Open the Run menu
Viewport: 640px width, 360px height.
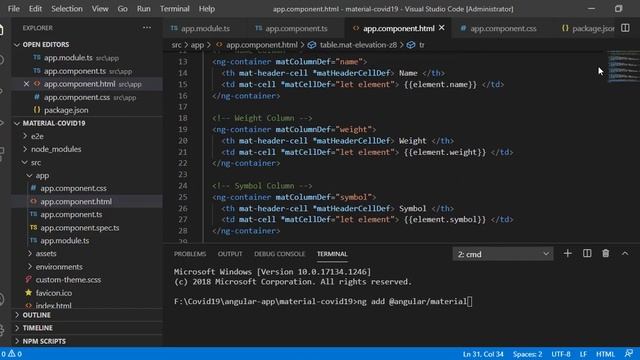click(x=143, y=9)
